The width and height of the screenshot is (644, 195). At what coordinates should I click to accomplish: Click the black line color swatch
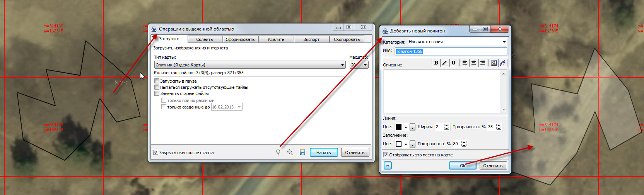(399, 127)
